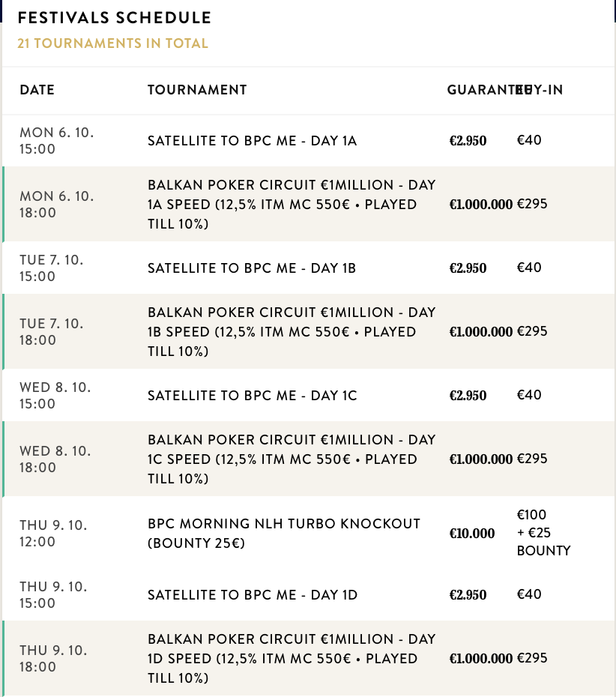Open Satellite to BPC ME Day 1C
The image size is (616, 697).
252,395
